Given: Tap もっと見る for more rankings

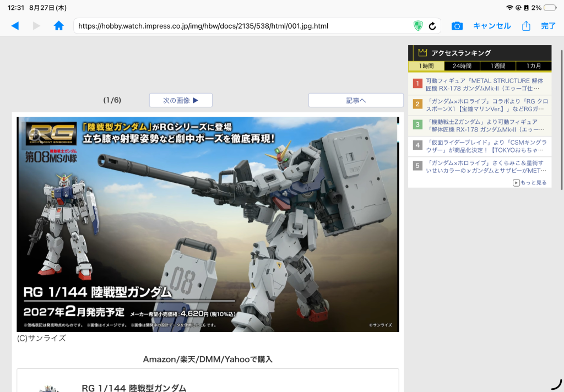Looking at the screenshot, I should 530,183.
